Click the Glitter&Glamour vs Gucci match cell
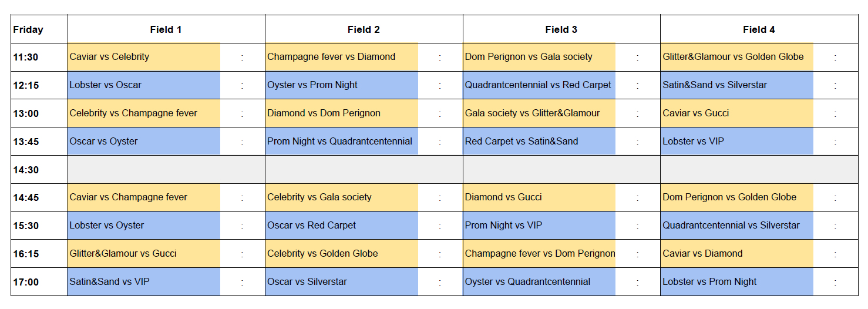868x309 pixels. 144,254
